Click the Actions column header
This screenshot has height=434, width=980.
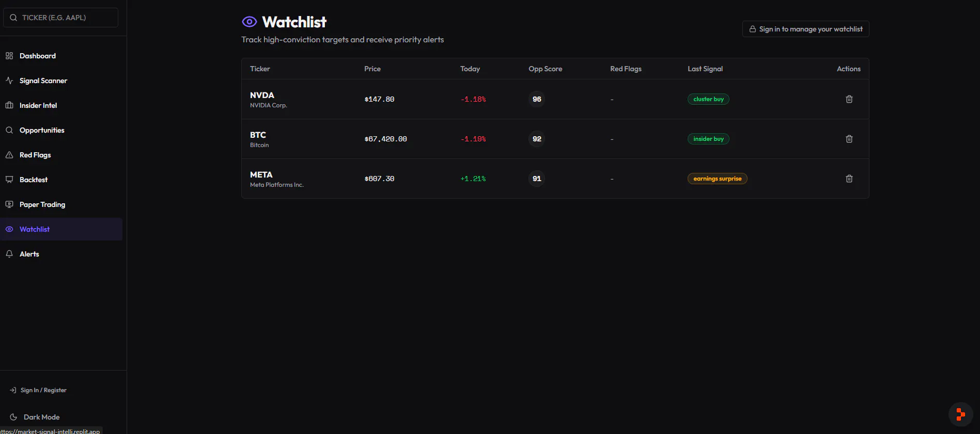849,69
